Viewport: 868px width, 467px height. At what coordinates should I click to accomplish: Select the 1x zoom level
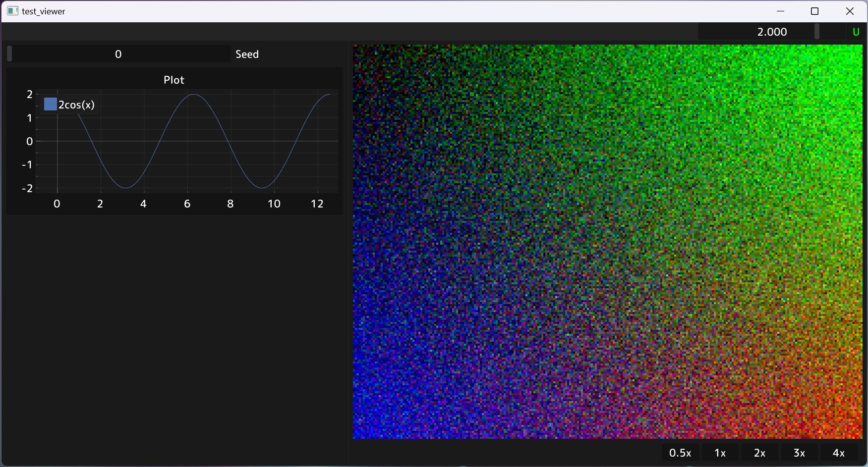point(720,452)
